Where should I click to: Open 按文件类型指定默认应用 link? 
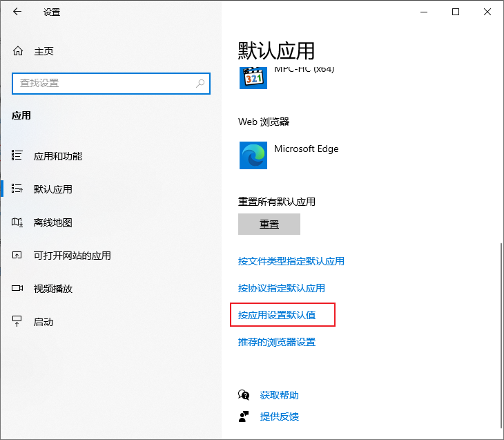[291, 261]
